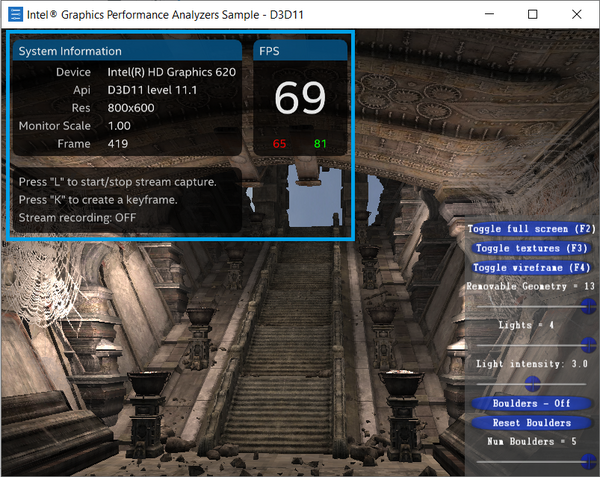The height and width of the screenshot is (477, 600).
Task: Toggle full screen mode (F2)
Action: tap(533, 229)
